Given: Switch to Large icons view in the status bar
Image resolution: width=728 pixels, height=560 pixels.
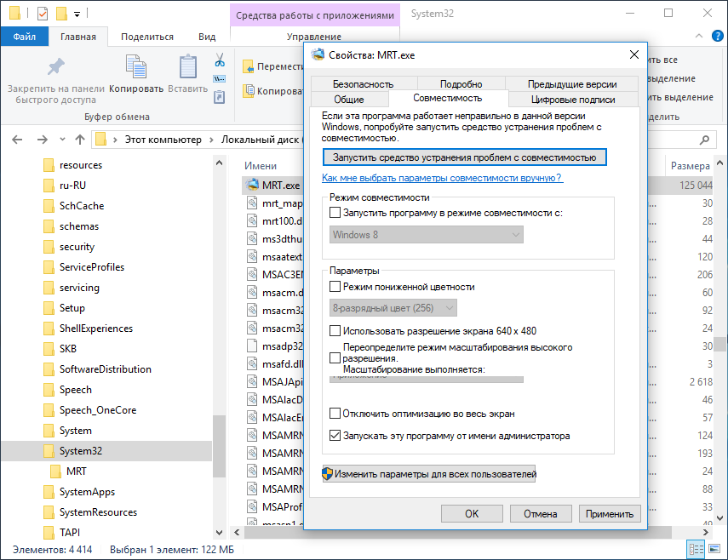Looking at the screenshot, I should click(x=714, y=549).
